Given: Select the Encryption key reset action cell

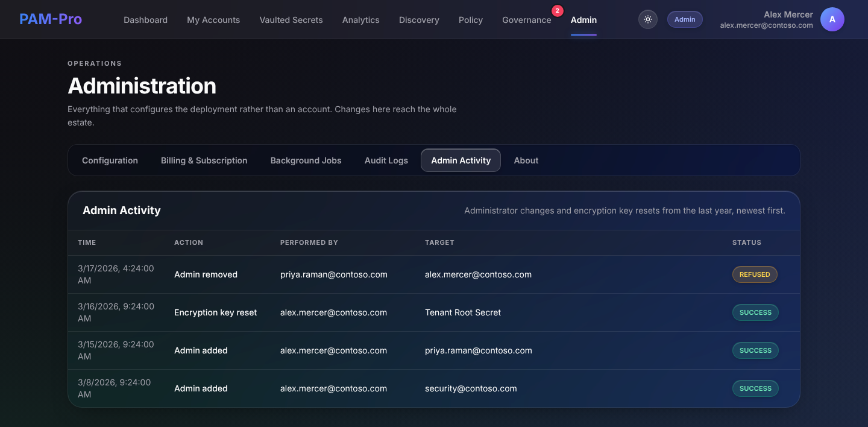Looking at the screenshot, I should click(216, 312).
